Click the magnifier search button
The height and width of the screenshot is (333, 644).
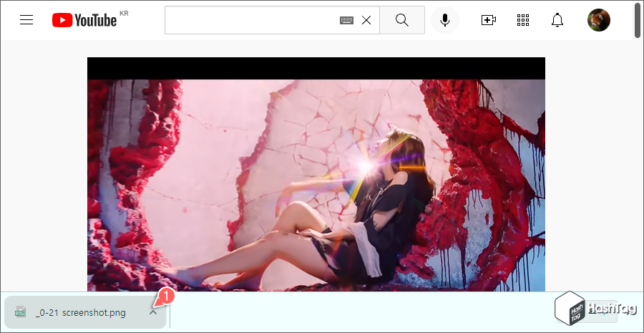(402, 20)
